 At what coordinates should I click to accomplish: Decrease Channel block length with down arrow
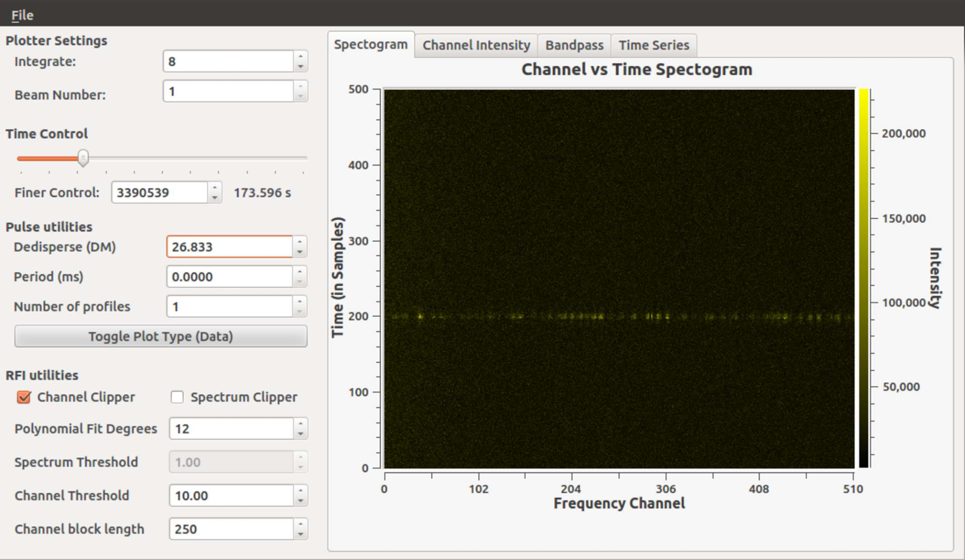click(301, 535)
